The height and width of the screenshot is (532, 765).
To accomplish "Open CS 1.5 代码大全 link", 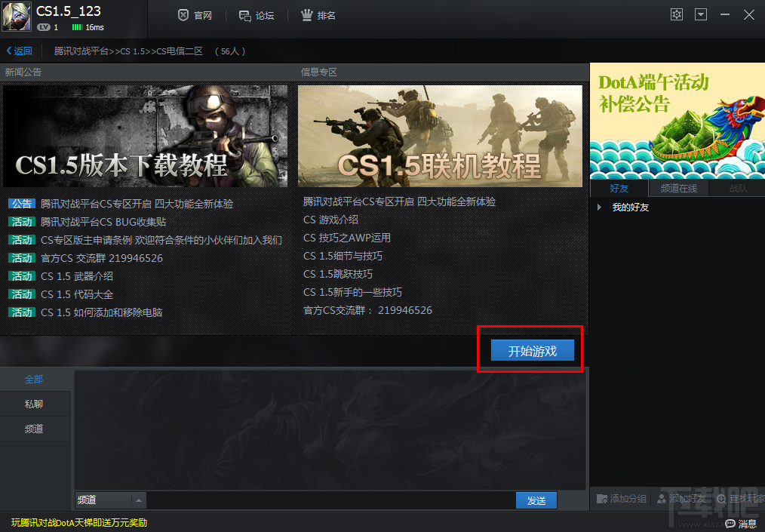I will tap(77, 294).
